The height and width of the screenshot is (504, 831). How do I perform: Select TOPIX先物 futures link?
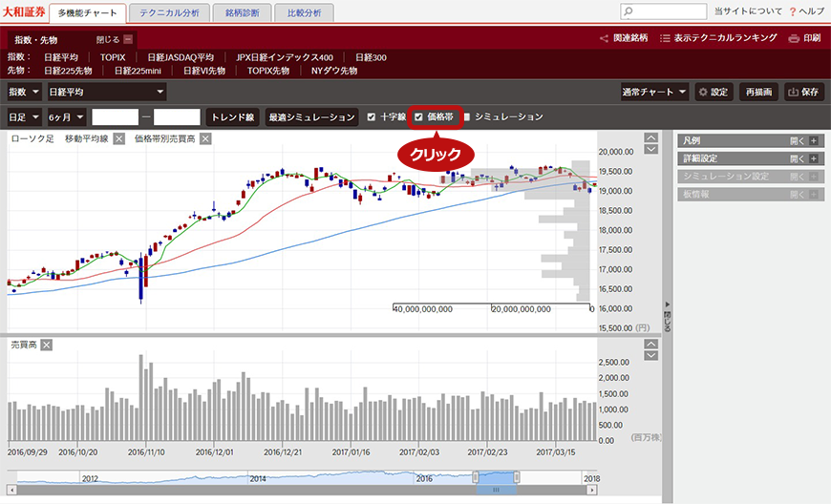point(268,71)
